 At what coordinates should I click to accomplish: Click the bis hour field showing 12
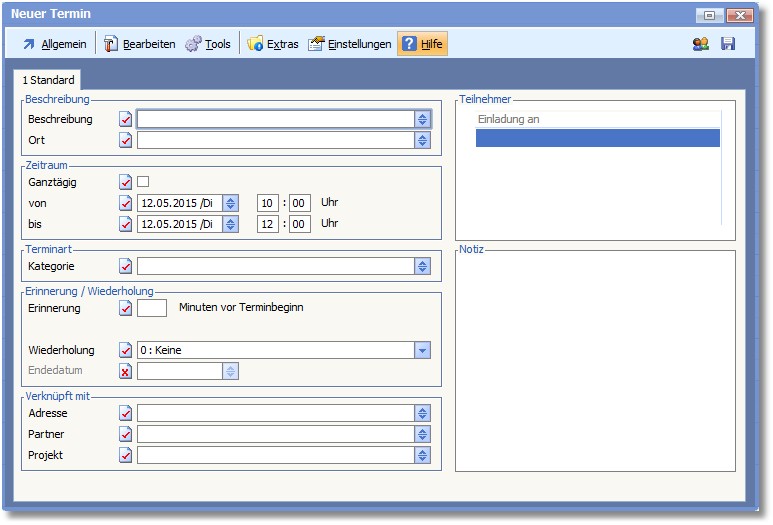(x=269, y=224)
